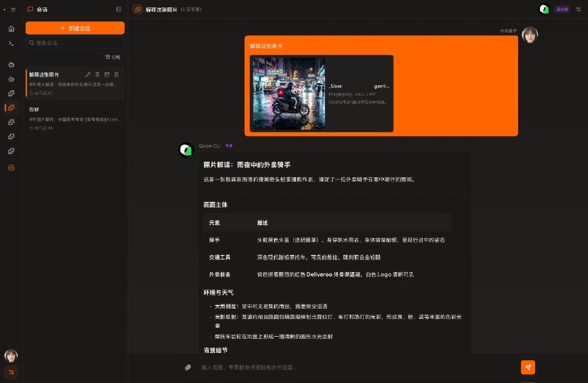Click the 交通工具 row in the table
This screenshot has width=588, height=383.
pyautogui.click(x=326, y=257)
